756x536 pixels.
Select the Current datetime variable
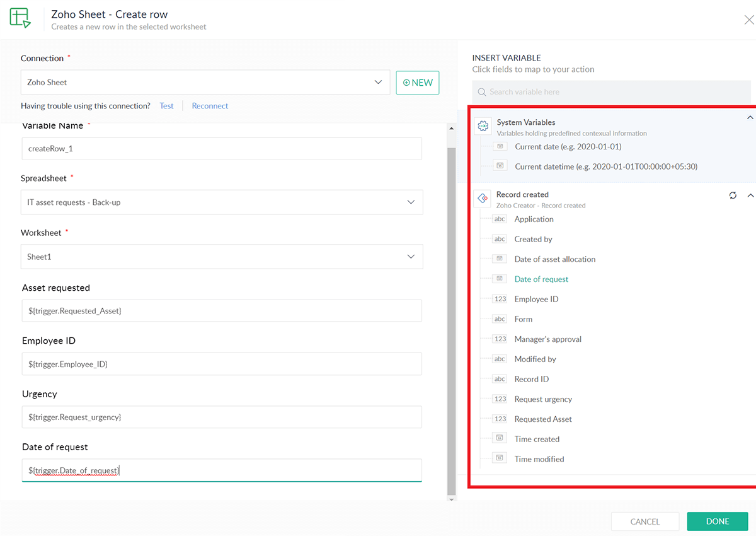click(x=605, y=166)
